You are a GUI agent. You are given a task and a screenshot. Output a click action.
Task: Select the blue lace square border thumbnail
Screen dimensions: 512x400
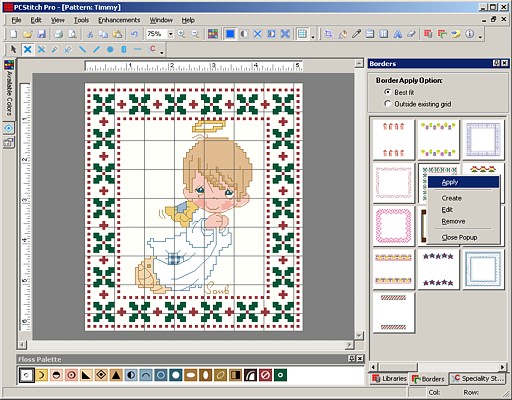tap(483, 269)
